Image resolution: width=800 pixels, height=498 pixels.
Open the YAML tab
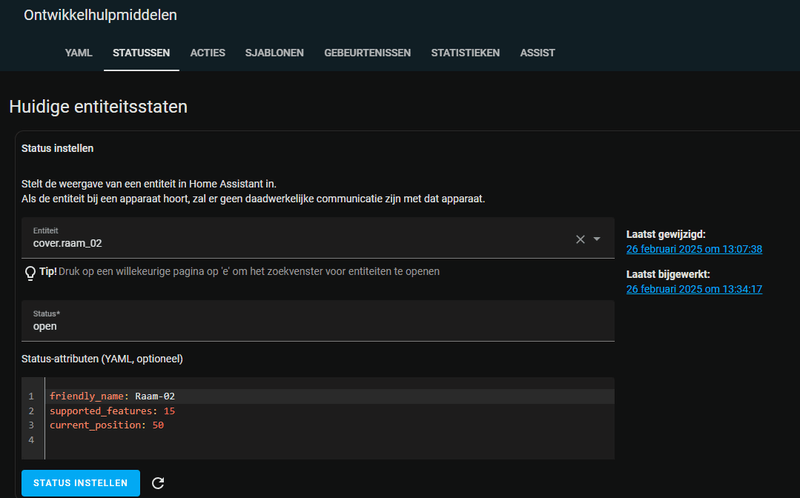click(79, 52)
